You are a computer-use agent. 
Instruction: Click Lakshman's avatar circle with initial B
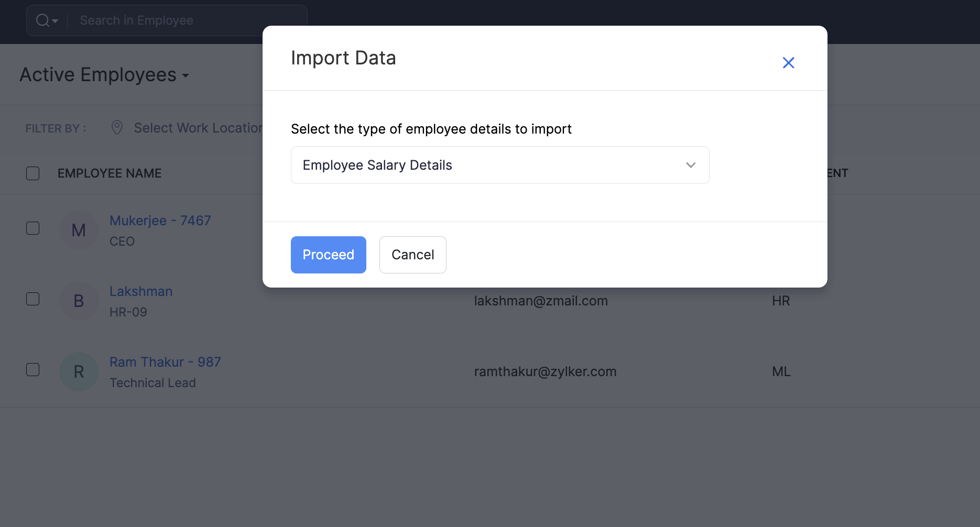(79, 301)
